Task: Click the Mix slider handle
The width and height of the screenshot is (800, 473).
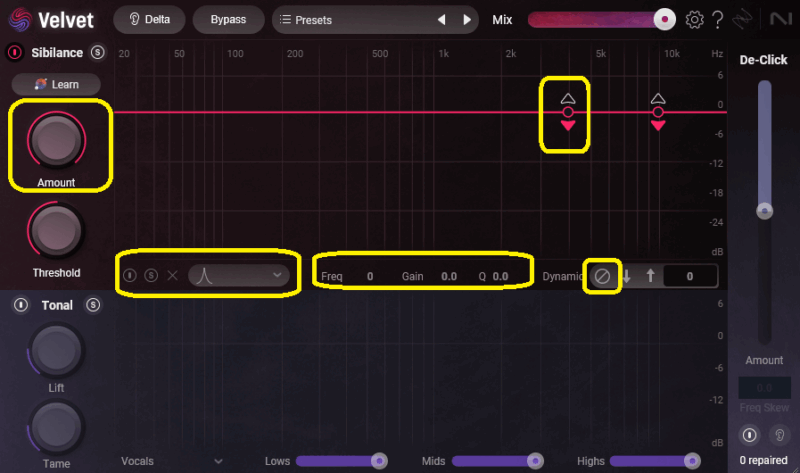Action: tap(663, 19)
